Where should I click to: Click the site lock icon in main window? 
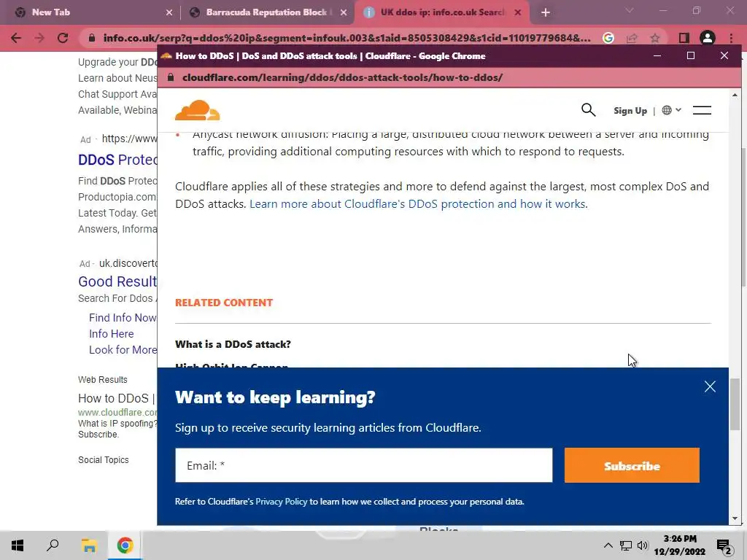point(92,38)
